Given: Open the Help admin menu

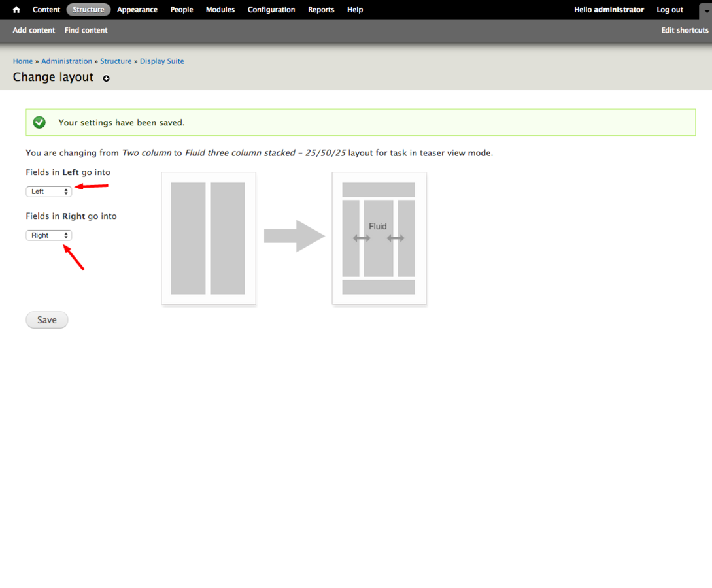Looking at the screenshot, I should pyautogui.click(x=355, y=10).
